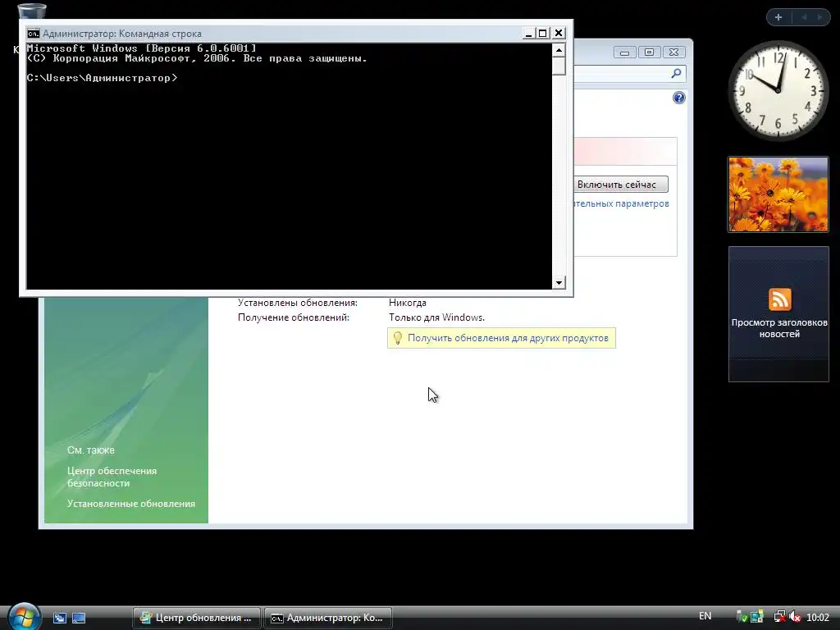Click См. также heading
Viewport: 840px width, 630px height.
(x=90, y=450)
